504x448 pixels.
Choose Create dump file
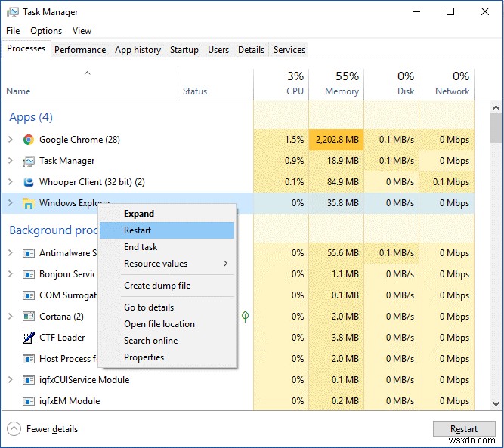point(167,286)
